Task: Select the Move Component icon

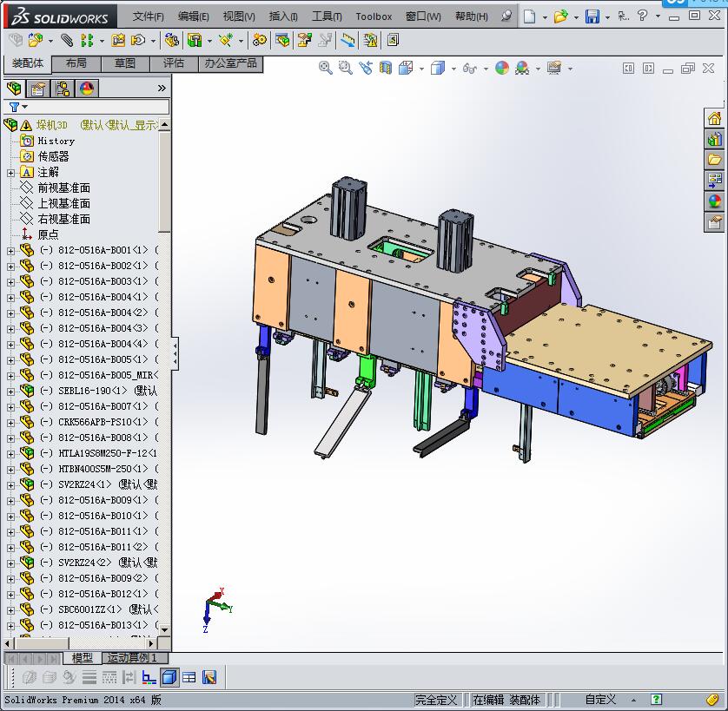Action: click(x=138, y=41)
